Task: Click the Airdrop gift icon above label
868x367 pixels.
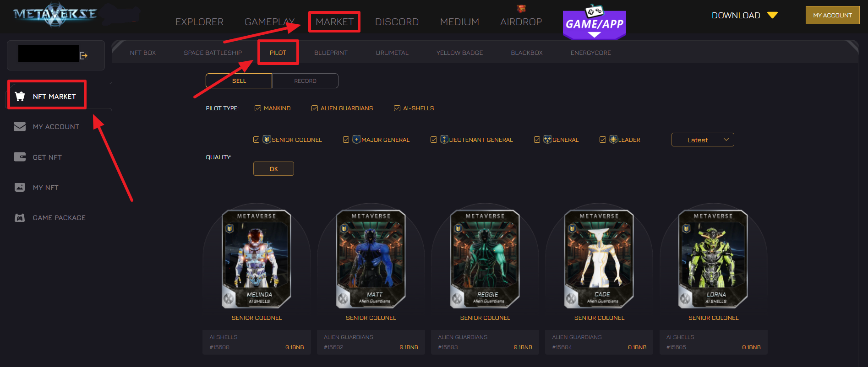Action: [x=521, y=9]
